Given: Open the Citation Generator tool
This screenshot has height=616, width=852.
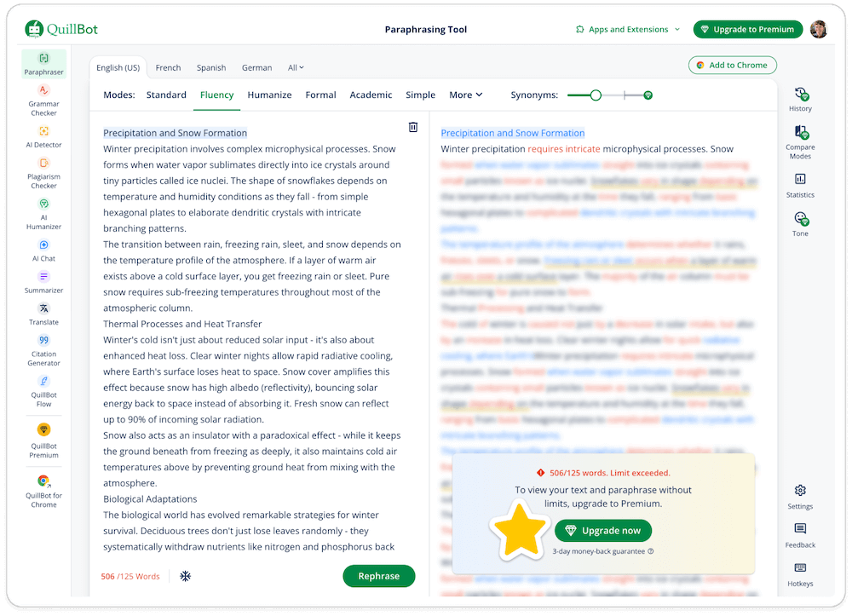Looking at the screenshot, I should 44,351.
